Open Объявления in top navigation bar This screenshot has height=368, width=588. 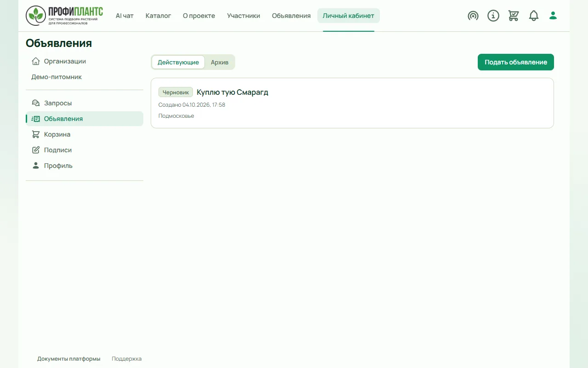click(x=291, y=16)
